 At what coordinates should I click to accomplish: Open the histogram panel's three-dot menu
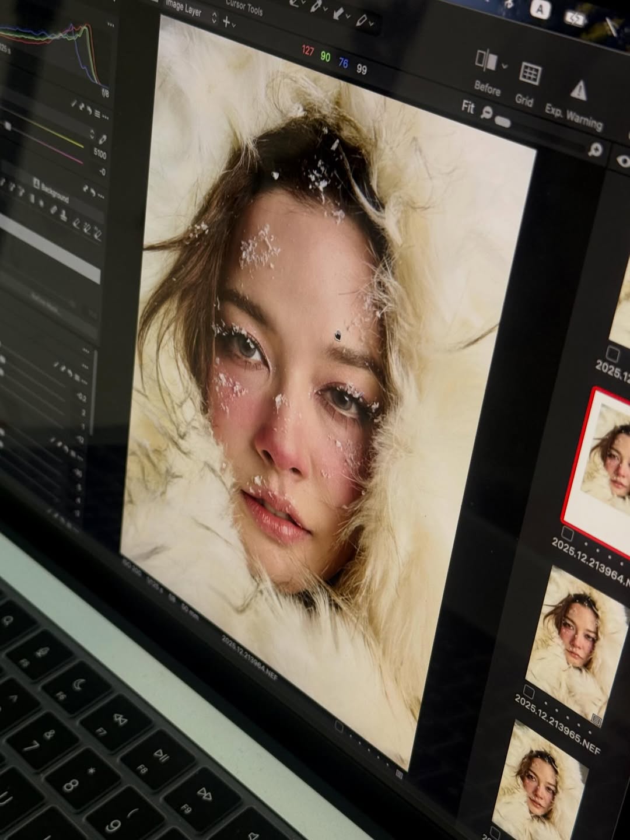click(x=110, y=26)
